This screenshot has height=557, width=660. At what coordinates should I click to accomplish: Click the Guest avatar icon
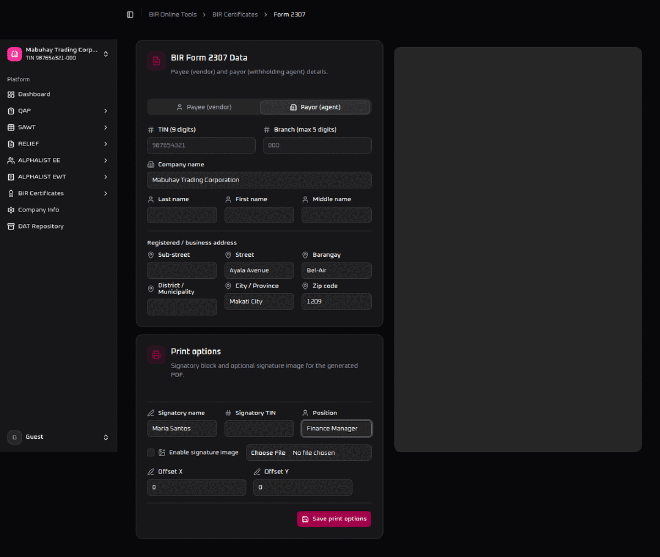[x=14, y=437]
